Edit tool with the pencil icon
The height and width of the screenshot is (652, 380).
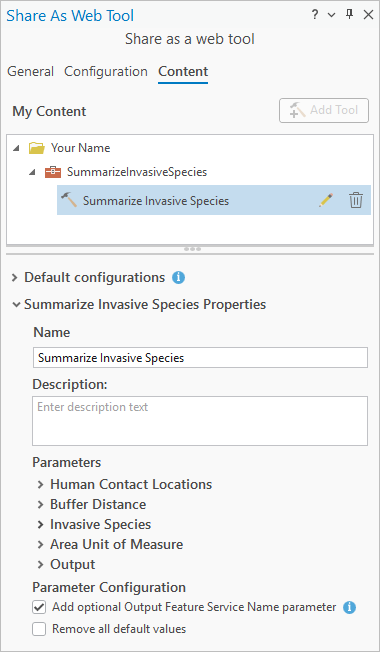326,200
